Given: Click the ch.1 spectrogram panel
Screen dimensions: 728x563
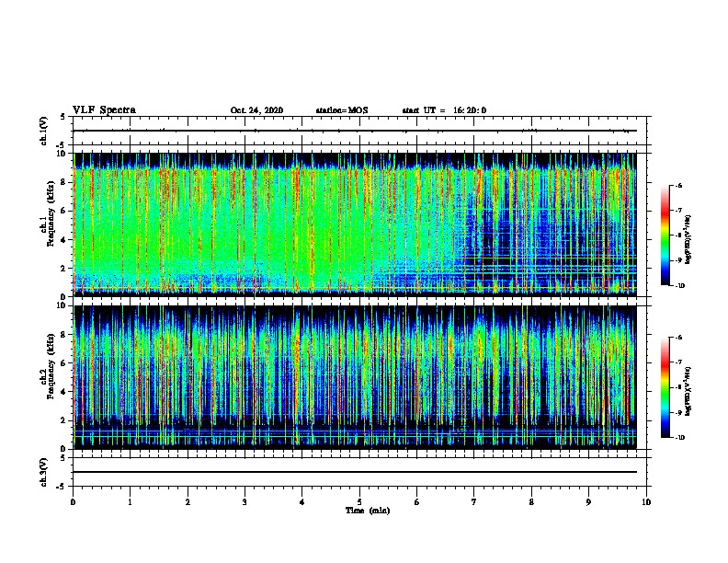Looking at the screenshot, I should 355,224.
